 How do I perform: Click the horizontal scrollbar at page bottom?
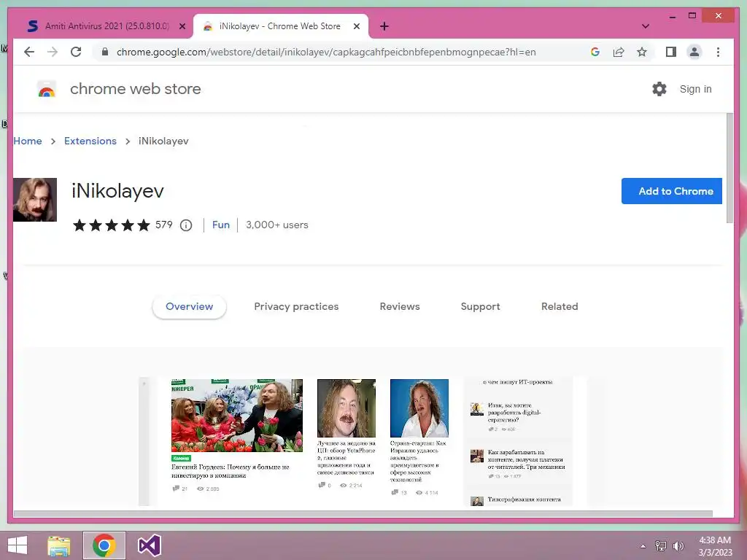(x=363, y=514)
